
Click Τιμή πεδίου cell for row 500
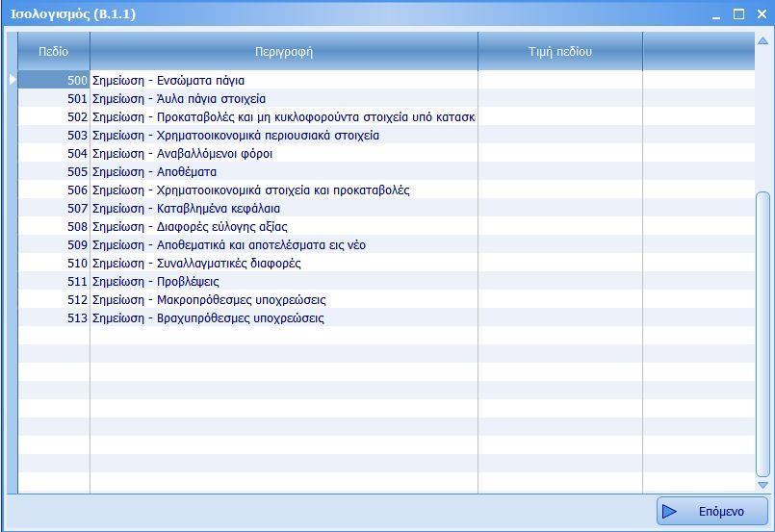point(560,80)
